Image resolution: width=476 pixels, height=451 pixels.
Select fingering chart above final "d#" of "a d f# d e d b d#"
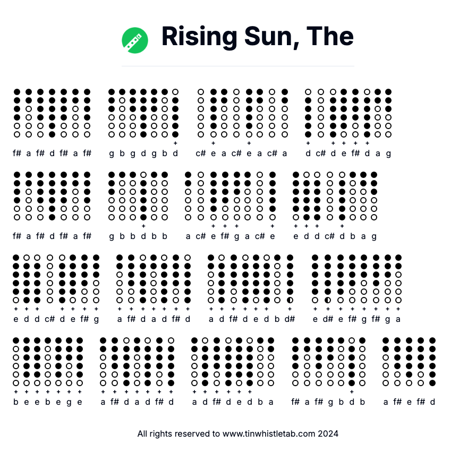290,279
